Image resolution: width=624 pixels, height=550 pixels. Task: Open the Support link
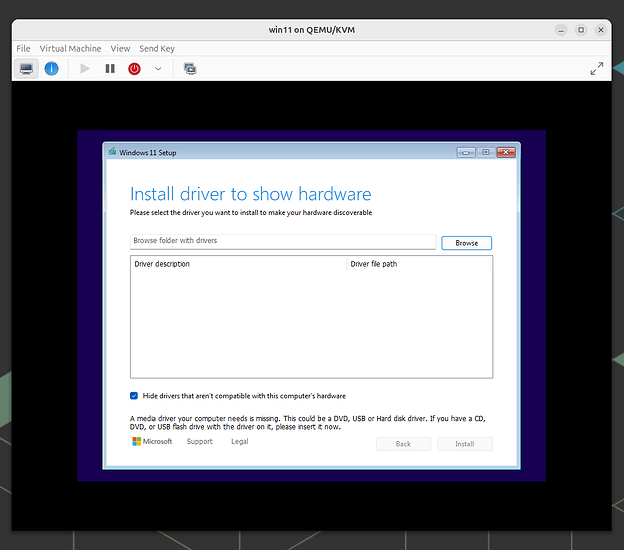tap(199, 441)
